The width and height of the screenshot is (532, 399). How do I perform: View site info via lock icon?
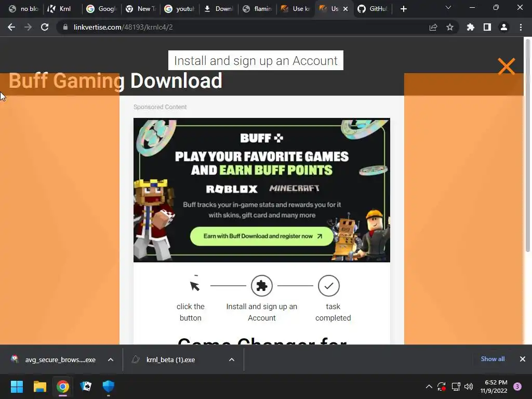click(65, 27)
